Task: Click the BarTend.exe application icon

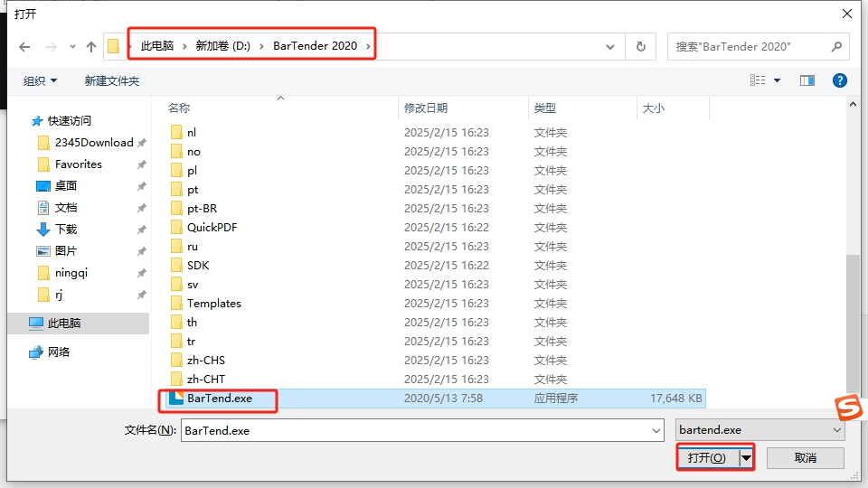Action: click(176, 398)
